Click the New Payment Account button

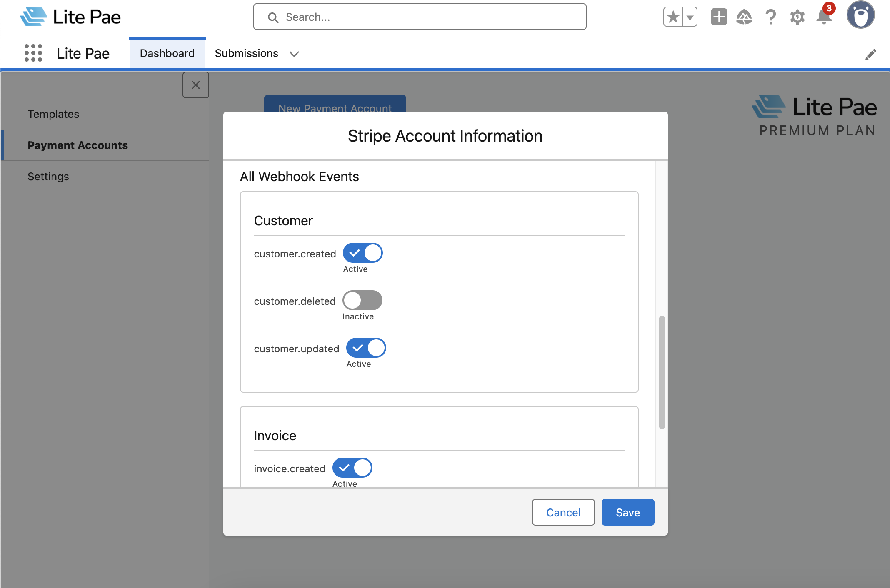pyautogui.click(x=335, y=104)
